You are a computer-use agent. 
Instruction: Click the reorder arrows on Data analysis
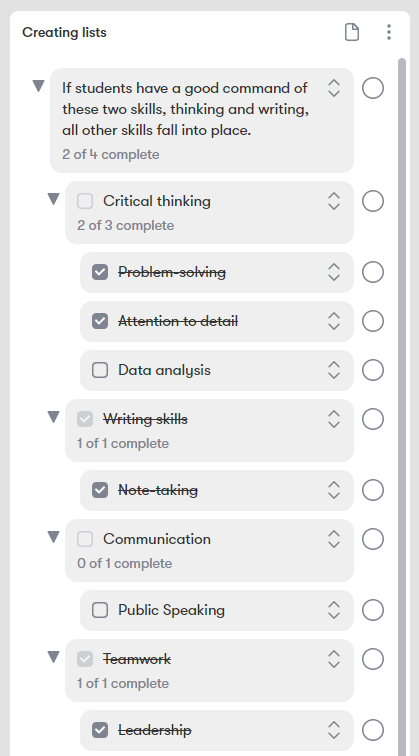pos(334,370)
